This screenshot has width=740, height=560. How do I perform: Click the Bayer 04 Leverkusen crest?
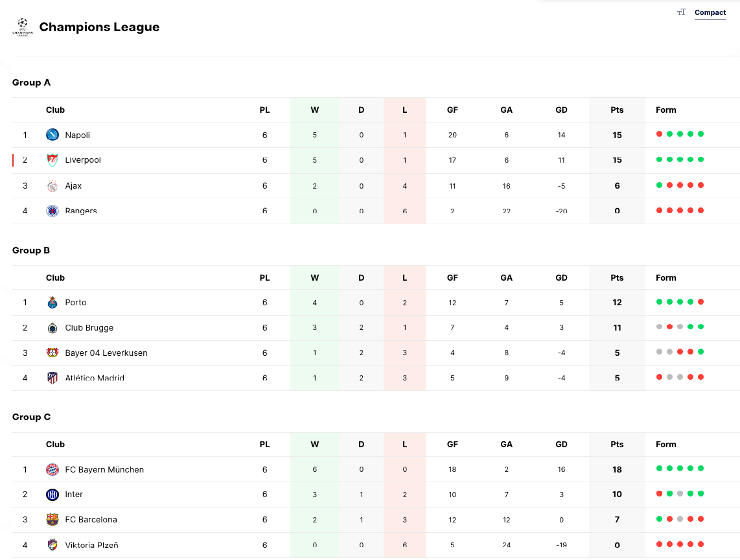point(52,353)
